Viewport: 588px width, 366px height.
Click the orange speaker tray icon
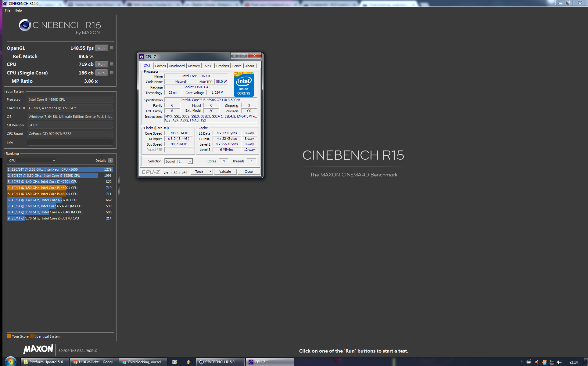click(x=537, y=362)
